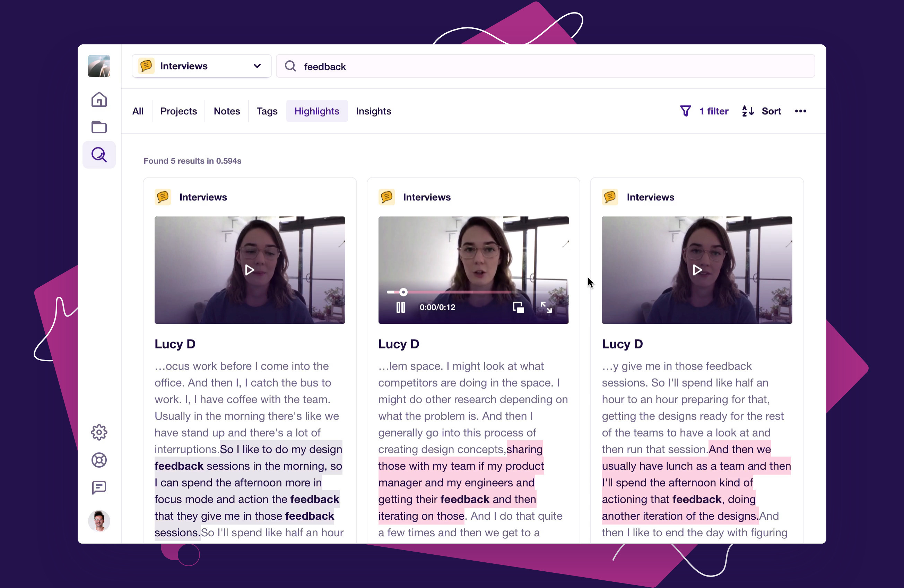Switch to the Insights tab

[x=373, y=111]
